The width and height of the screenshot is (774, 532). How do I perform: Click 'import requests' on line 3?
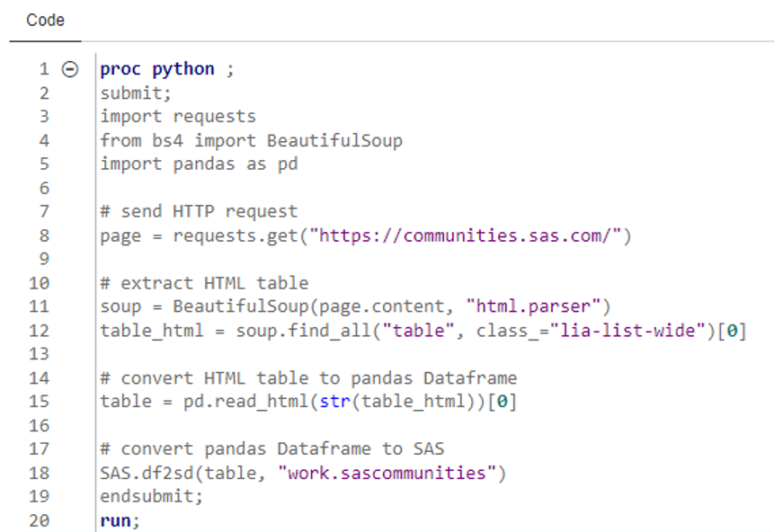click(178, 117)
